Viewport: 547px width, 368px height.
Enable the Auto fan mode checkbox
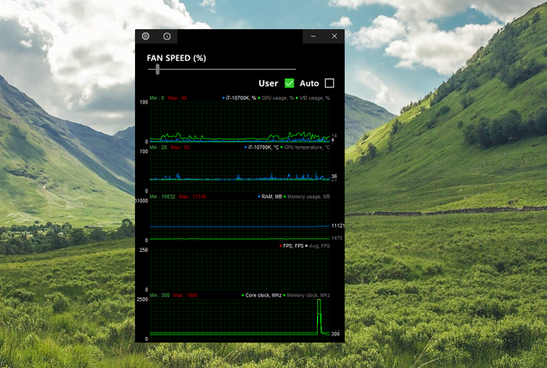(329, 83)
